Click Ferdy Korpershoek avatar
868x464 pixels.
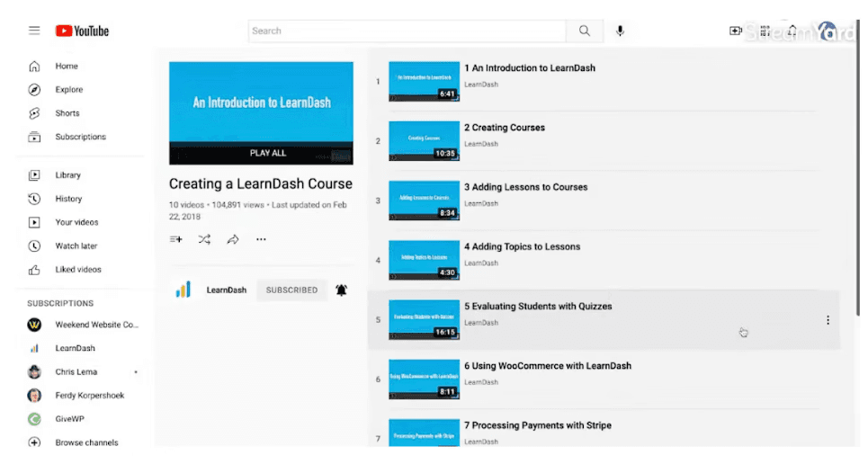pyautogui.click(x=34, y=396)
